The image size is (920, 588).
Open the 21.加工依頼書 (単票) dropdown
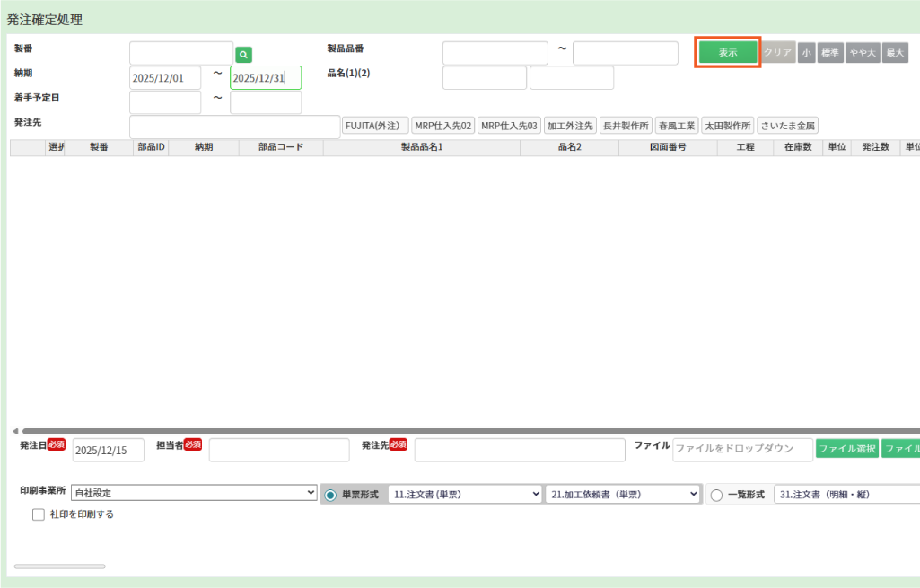tap(623, 495)
